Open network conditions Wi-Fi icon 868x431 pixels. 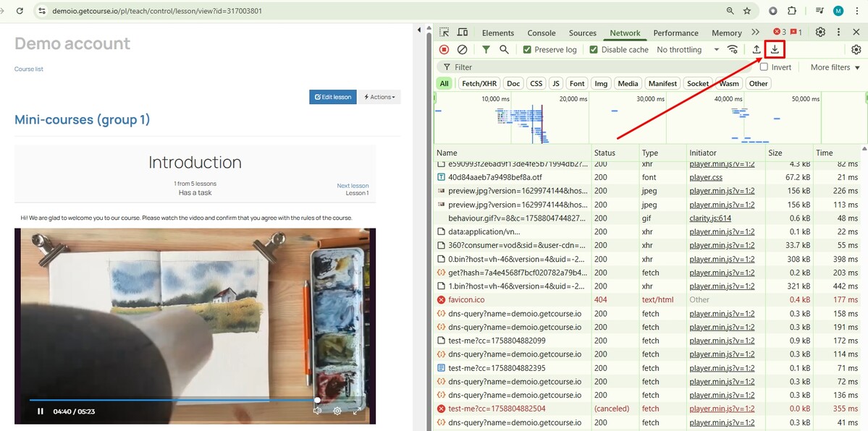click(733, 49)
